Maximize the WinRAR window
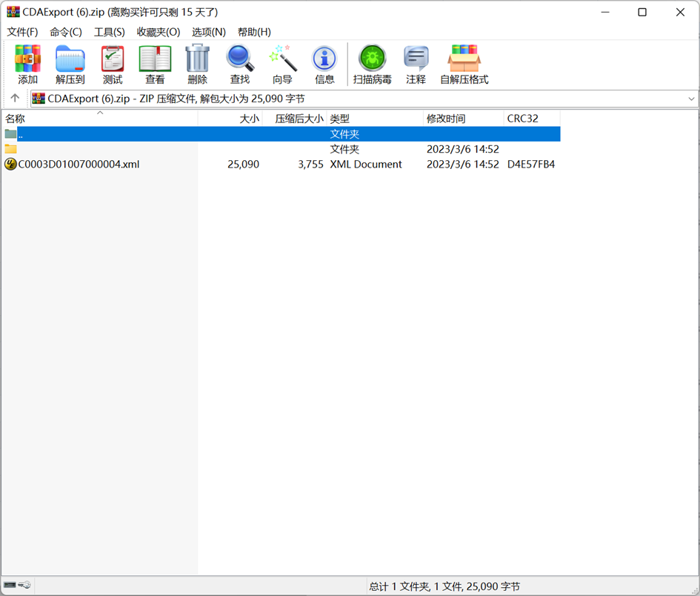Image resolution: width=700 pixels, height=596 pixels. pyautogui.click(x=642, y=12)
